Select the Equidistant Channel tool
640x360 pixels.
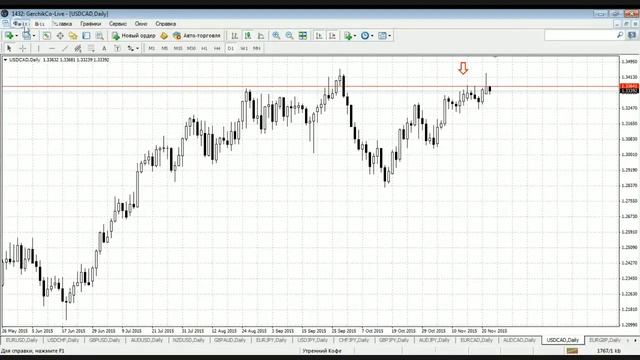(78, 48)
